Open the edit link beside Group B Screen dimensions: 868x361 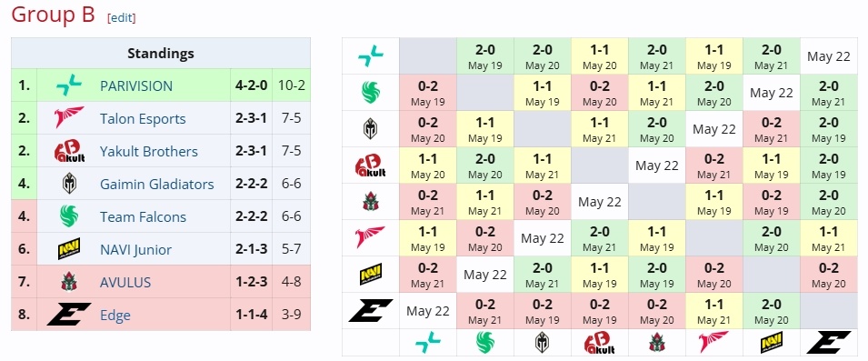pyautogui.click(x=121, y=17)
